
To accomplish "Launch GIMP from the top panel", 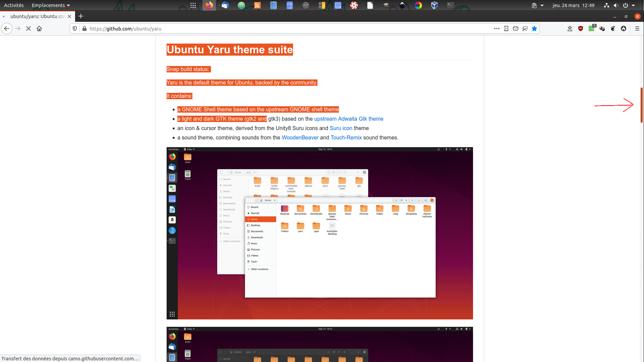I will (386, 5).
